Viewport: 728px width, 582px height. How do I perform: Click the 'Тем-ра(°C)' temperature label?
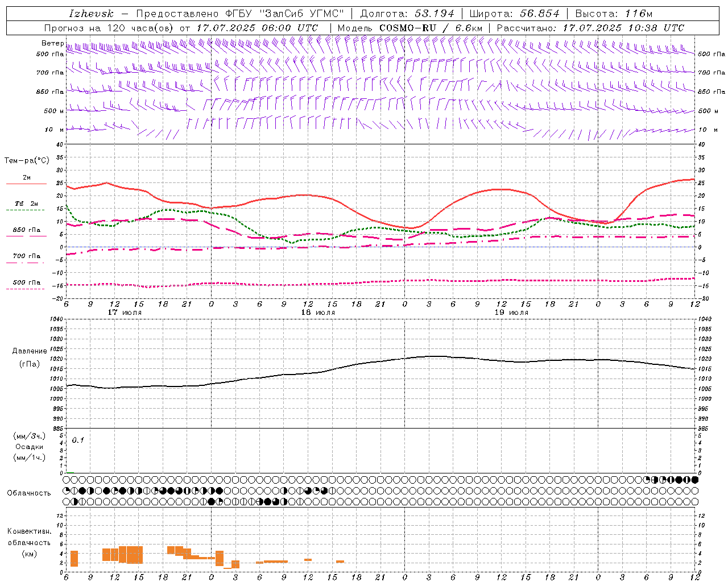(26, 161)
